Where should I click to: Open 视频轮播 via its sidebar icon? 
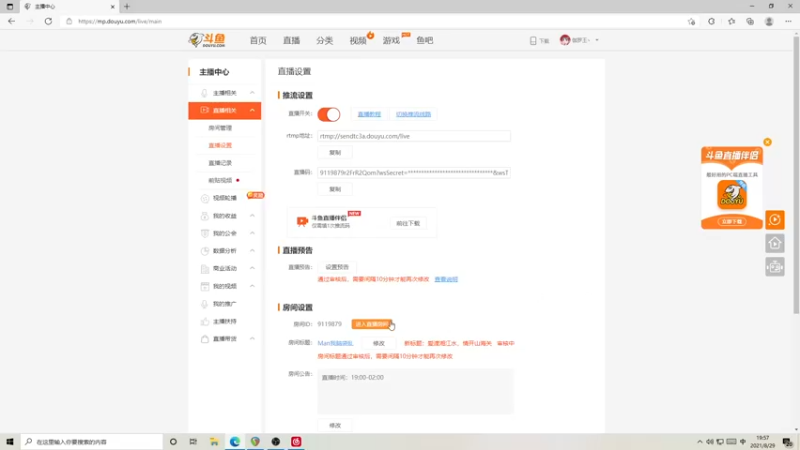[x=205, y=198]
